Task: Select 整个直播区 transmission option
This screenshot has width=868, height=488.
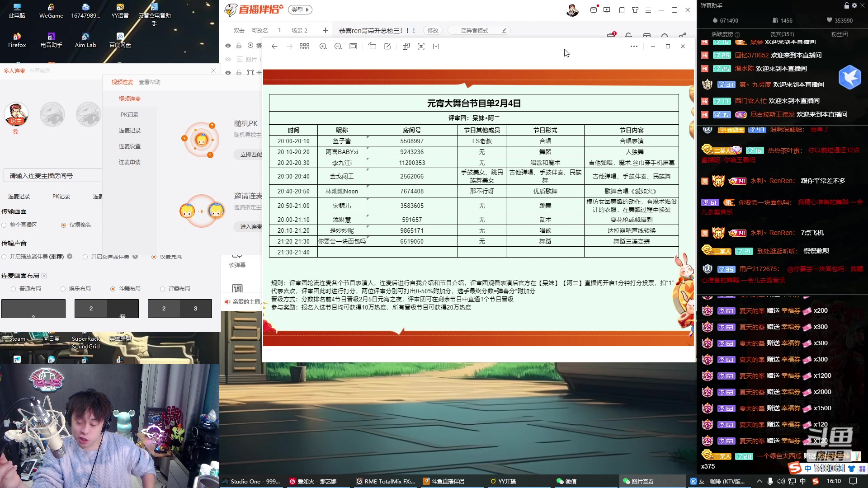Action: 19,225
